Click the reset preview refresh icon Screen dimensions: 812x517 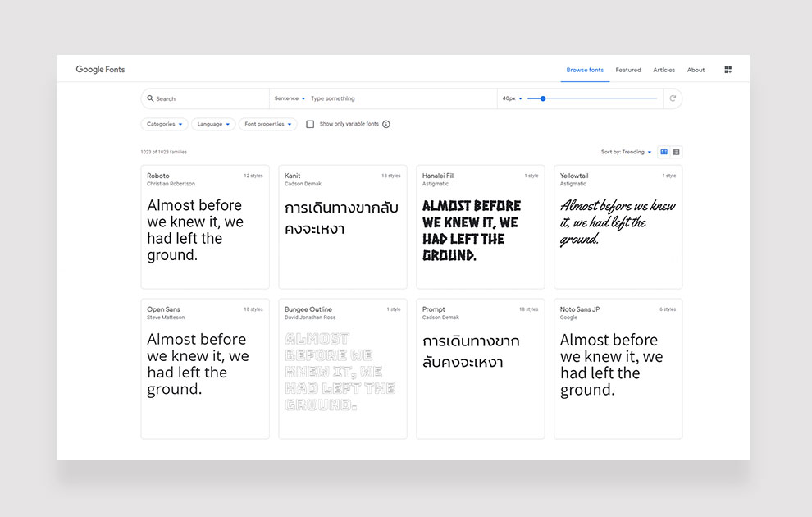(x=673, y=98)
